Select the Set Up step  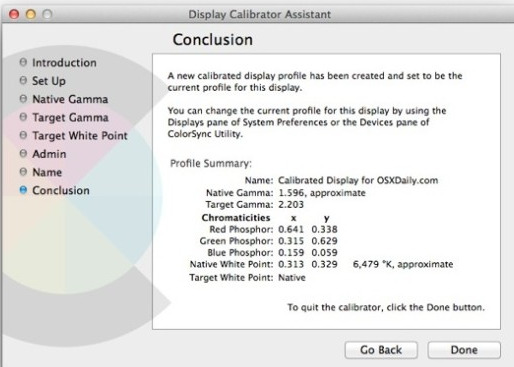click(x=49, y=81)
